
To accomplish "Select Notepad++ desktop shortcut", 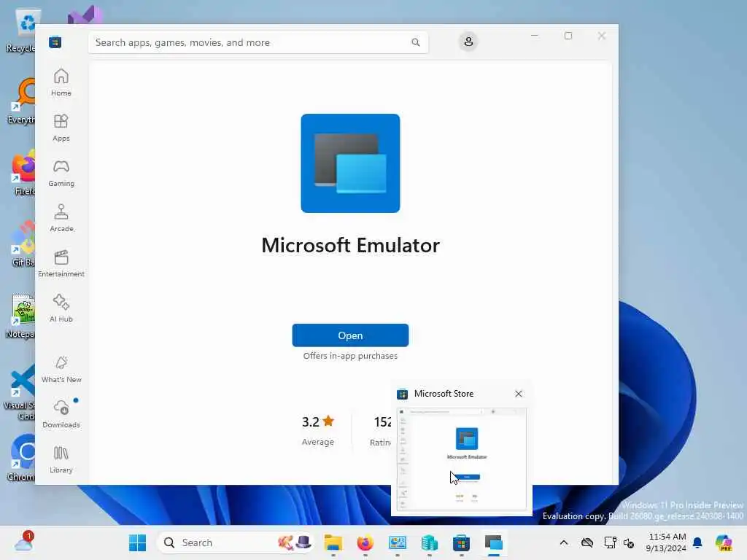I will pos(21,316).
